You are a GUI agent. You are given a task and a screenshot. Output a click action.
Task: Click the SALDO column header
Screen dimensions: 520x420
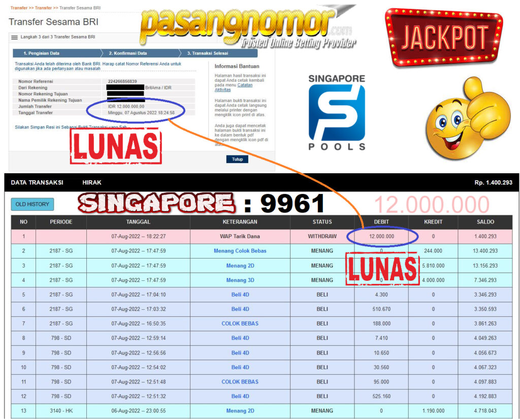pos(485,222)
